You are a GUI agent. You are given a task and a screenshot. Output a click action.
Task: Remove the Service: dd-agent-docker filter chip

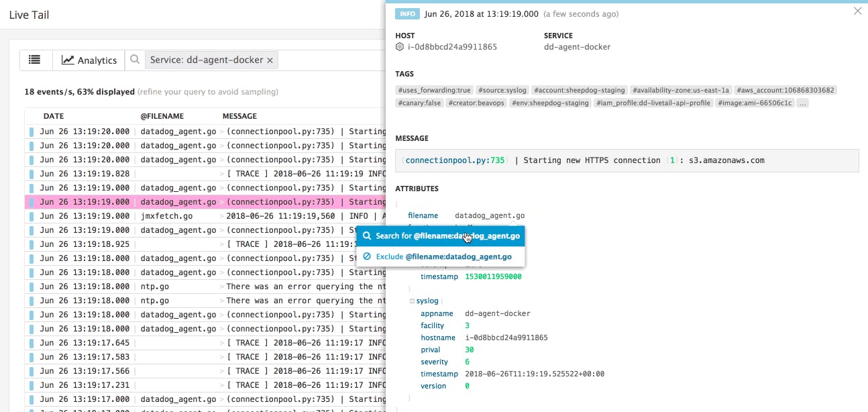pos(270,60)
